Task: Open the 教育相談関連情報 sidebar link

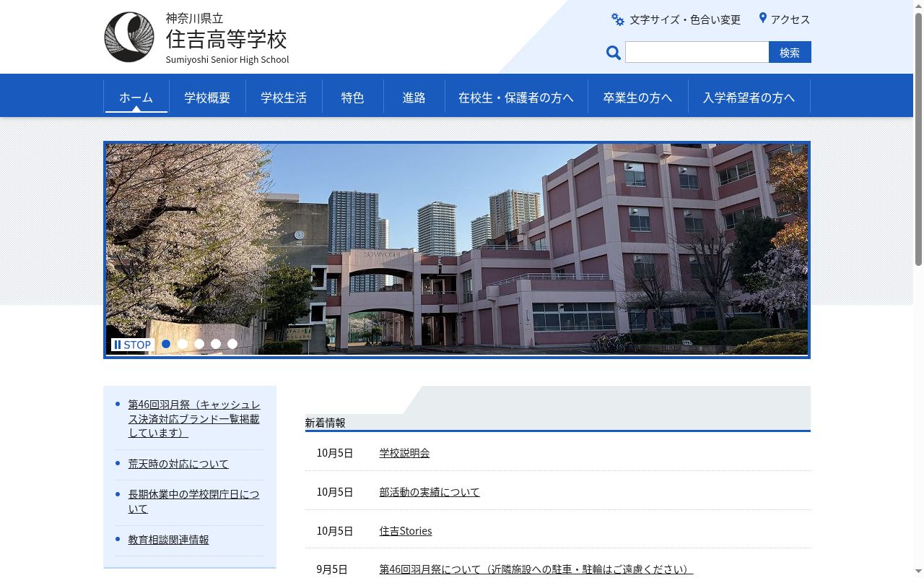Action: 169,540
